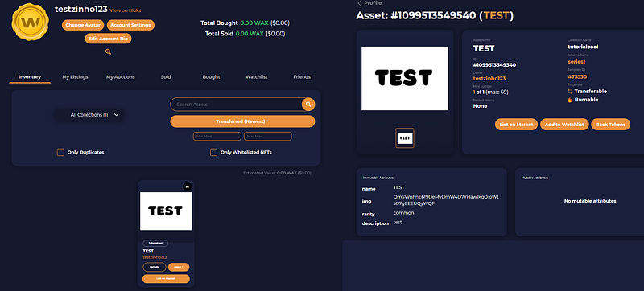644x291 pixels.
Task: Click collection name tutorialcool in asset details
Action: click(583, 47)
